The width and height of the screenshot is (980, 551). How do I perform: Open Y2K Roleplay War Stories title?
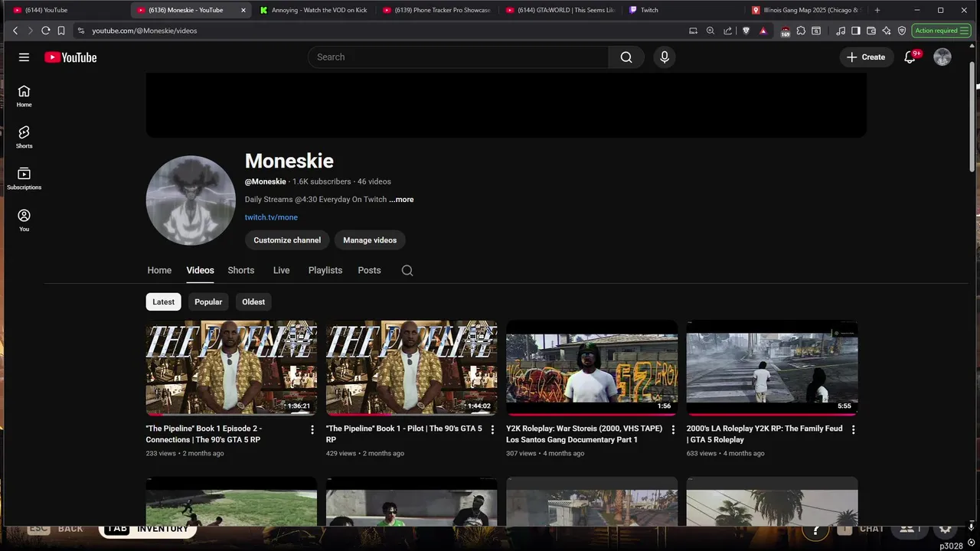[x=584, y=434]
